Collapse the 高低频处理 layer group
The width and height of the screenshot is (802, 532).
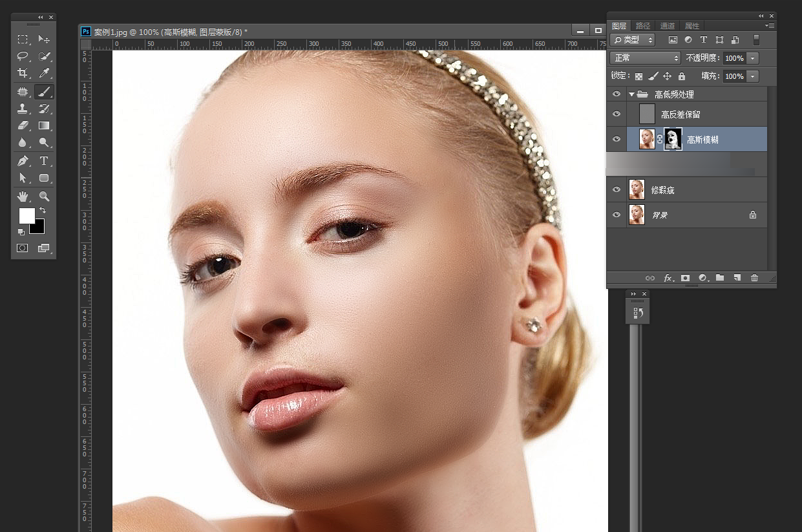click(631, 94)
